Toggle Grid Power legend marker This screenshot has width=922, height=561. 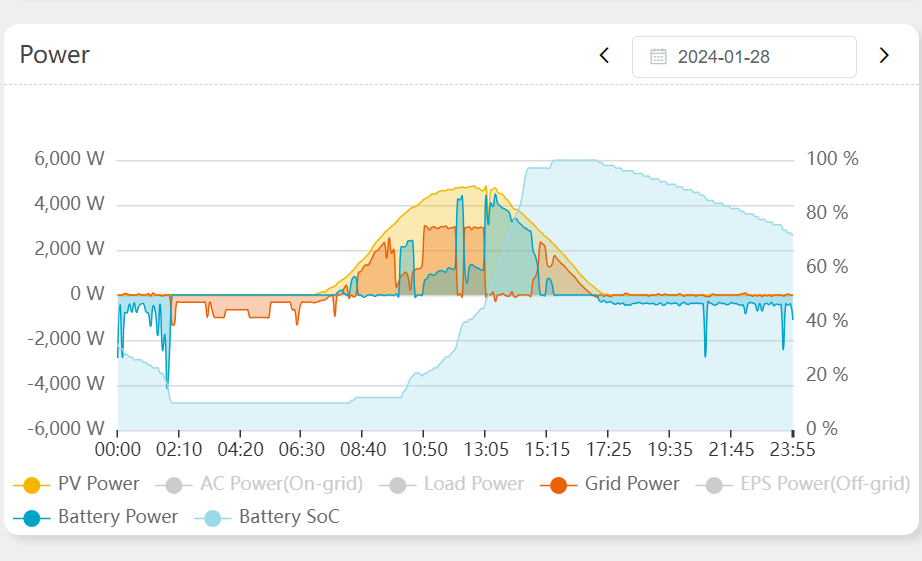click(559, 485)
